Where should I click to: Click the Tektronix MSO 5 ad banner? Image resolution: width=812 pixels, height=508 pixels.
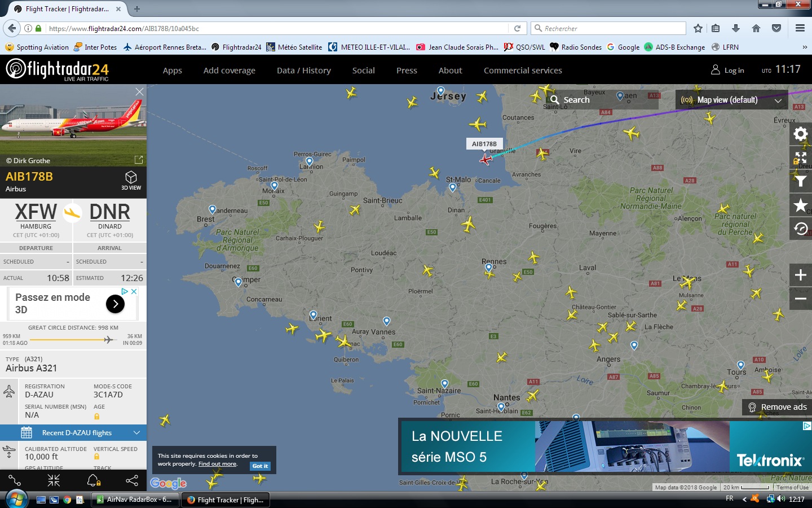coord(604,446)
